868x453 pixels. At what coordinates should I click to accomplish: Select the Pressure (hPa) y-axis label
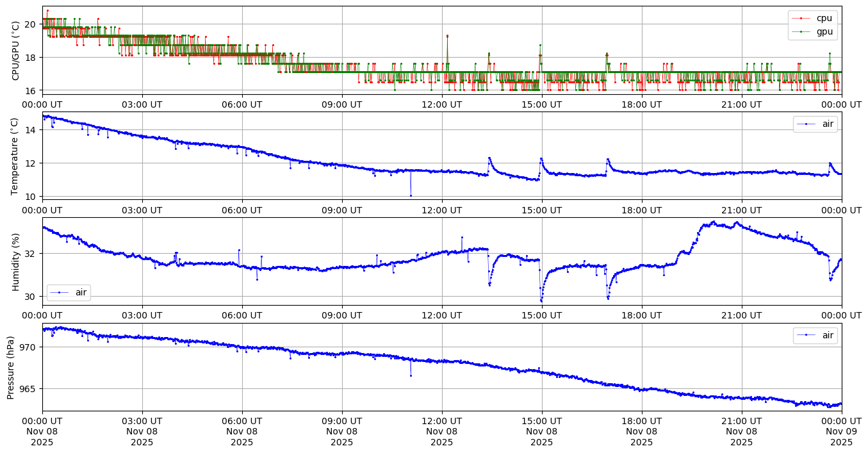click(11, 367)
